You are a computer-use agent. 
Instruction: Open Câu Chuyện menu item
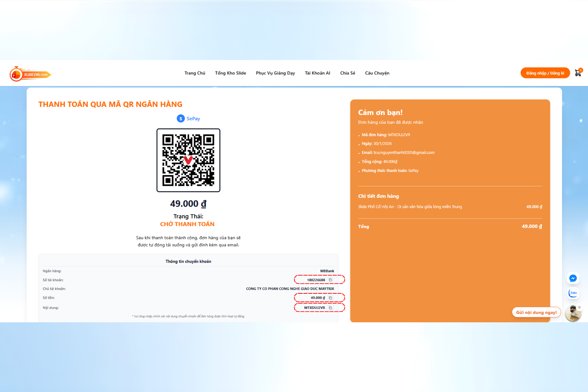click(377, 73)
